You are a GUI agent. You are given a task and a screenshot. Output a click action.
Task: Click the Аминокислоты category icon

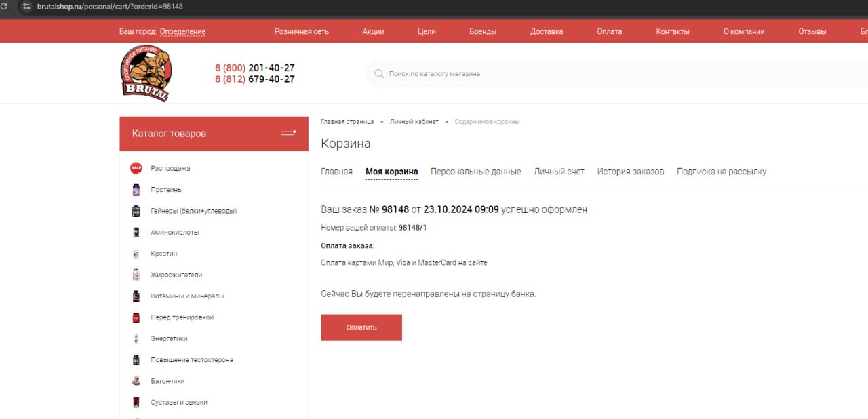[136, 232]
